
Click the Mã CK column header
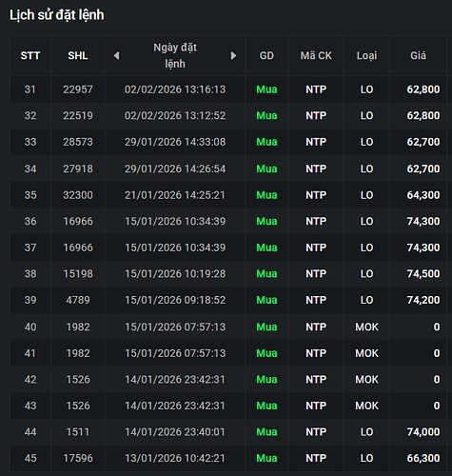pyautogui.click(x=316, y=56)
